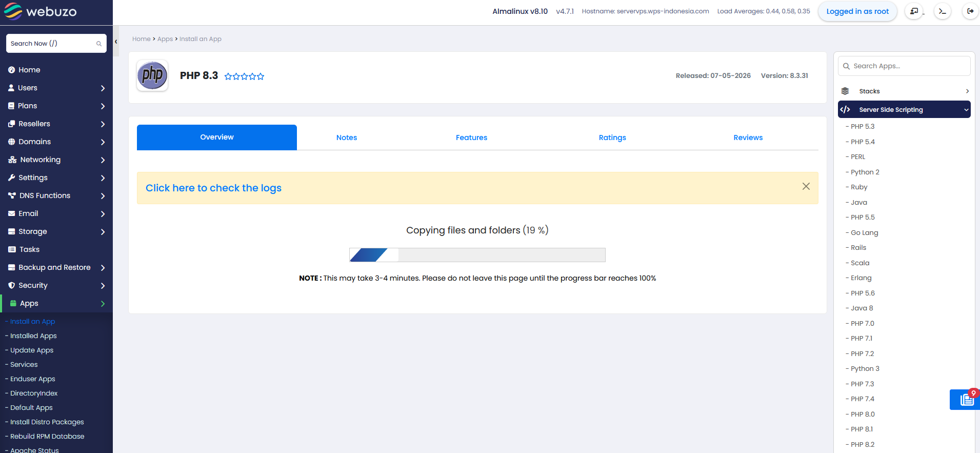The height and width of the screenshot is (453, 980).
Task: Select Go Lang in the apps list
Action: click(x=864, y=232)
